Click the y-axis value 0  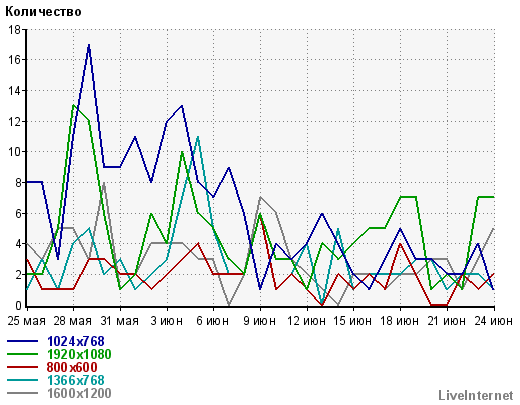point(18,305)
